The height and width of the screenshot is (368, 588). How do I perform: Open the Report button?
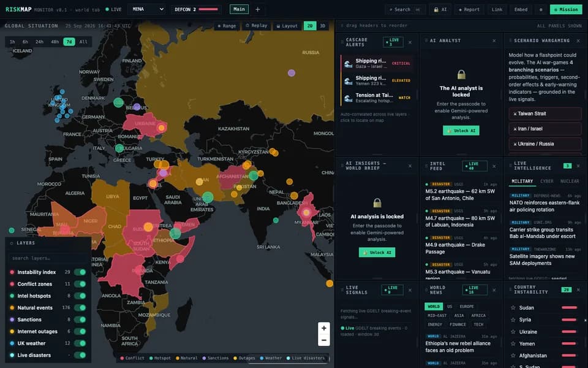tap(469, 9)
